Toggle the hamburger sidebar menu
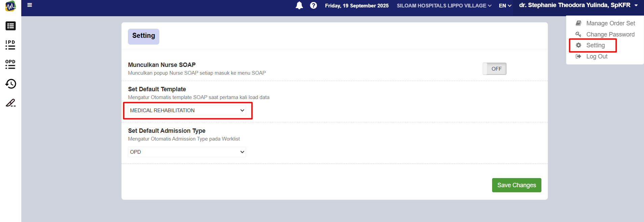Screen dimensions: 644x222 click(x=30, y=5)
